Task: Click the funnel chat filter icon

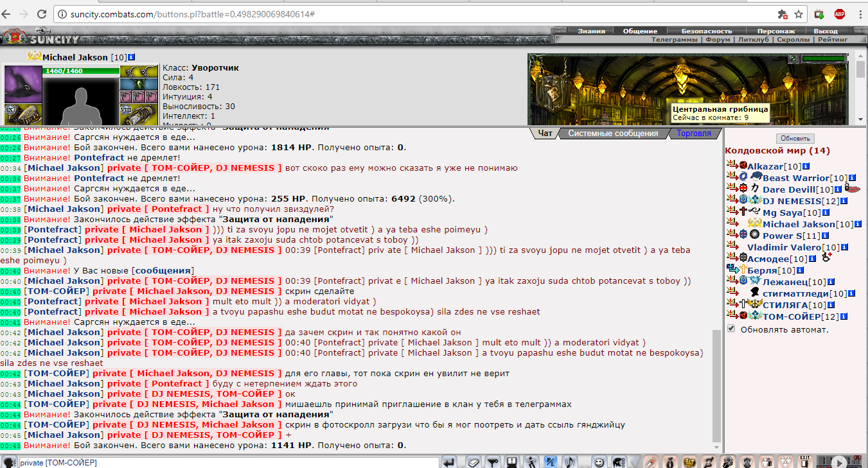Action: pyautogui.click(x=493, y=462)
